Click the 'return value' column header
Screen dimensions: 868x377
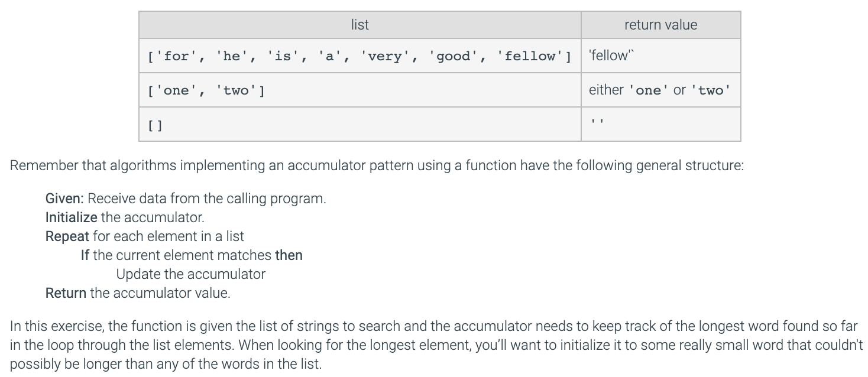pyautogui.click(x=660, y=25)
